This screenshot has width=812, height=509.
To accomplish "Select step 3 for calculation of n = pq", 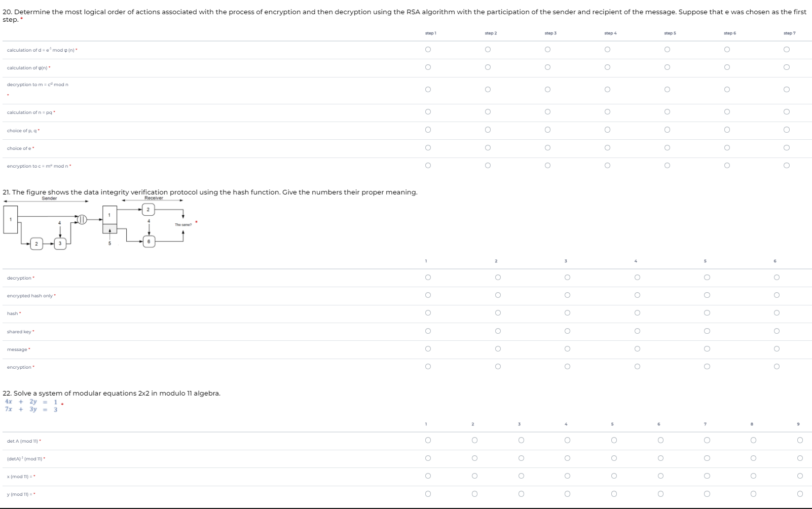I will 547,112.
